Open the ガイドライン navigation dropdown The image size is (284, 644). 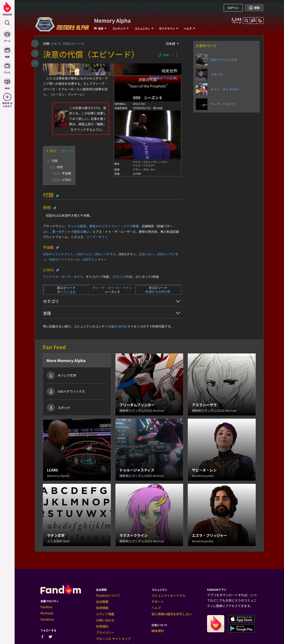tap(168, 28)
